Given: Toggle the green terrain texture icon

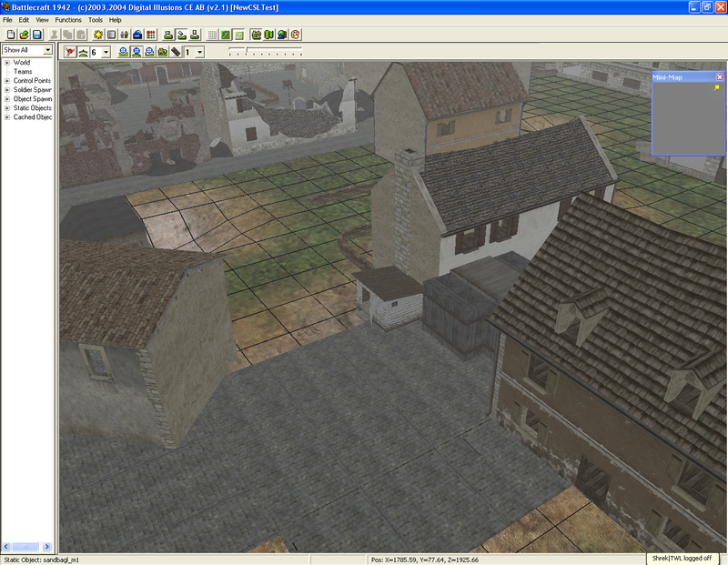Looking at the screenshot, I should point(225,35).
